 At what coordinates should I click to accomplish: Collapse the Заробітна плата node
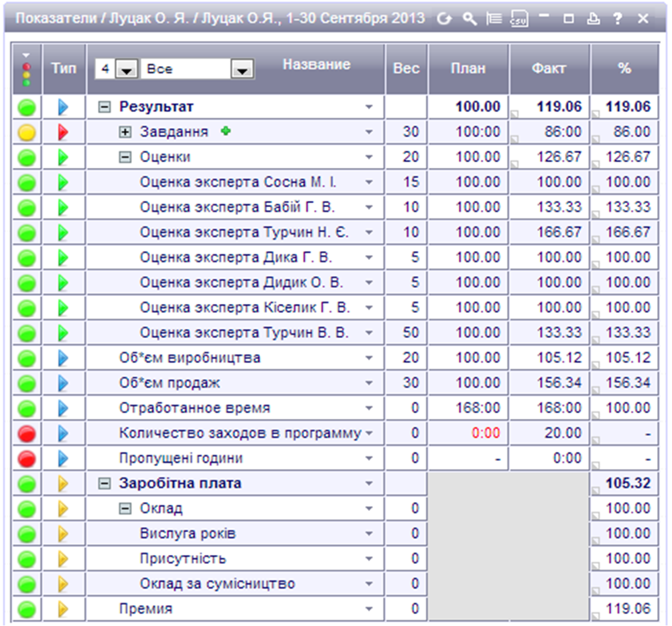point(104,483)
